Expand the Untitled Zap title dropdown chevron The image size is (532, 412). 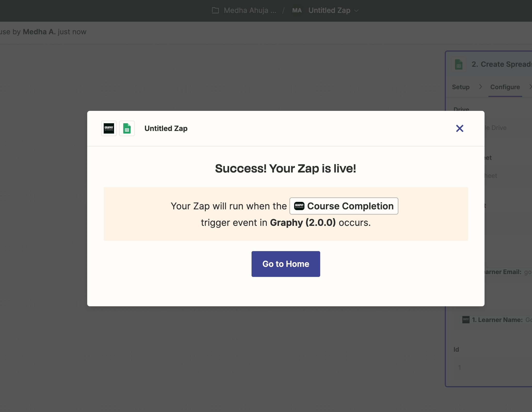coord(357,11)
